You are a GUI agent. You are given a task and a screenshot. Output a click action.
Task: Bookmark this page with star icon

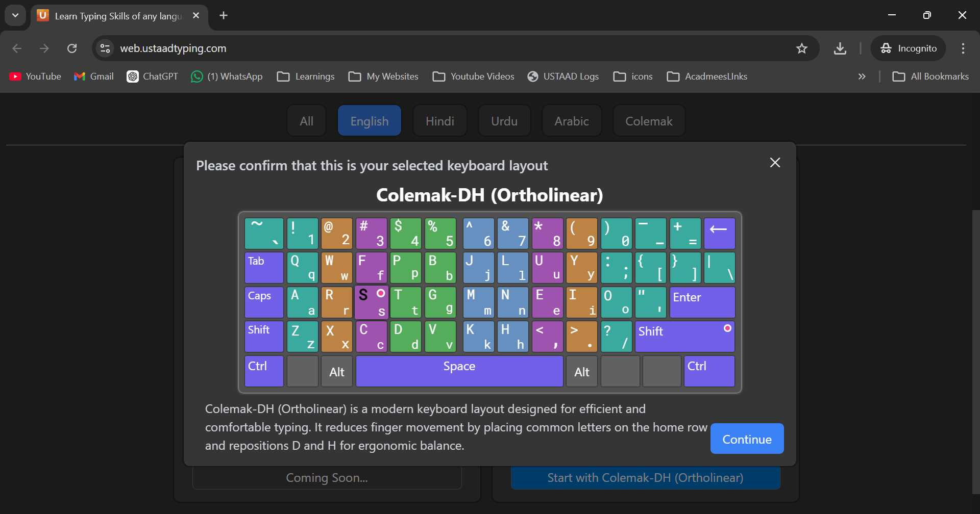coord(801,48)
